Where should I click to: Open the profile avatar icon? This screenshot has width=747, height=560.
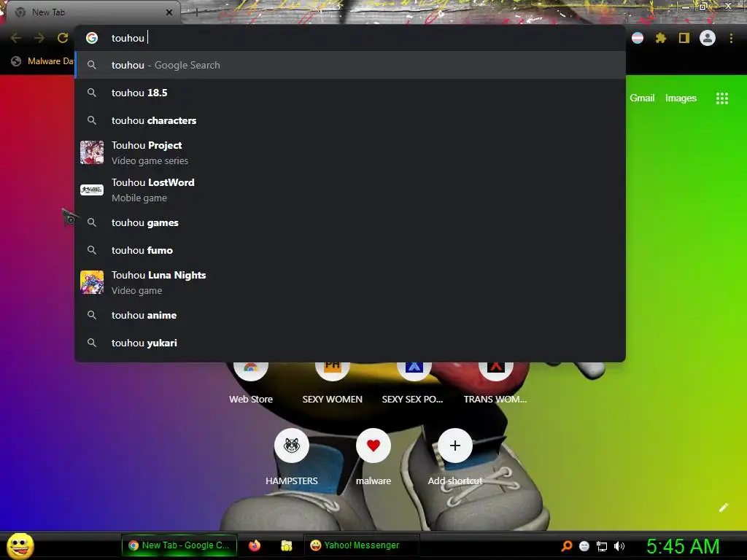(708, 38)
